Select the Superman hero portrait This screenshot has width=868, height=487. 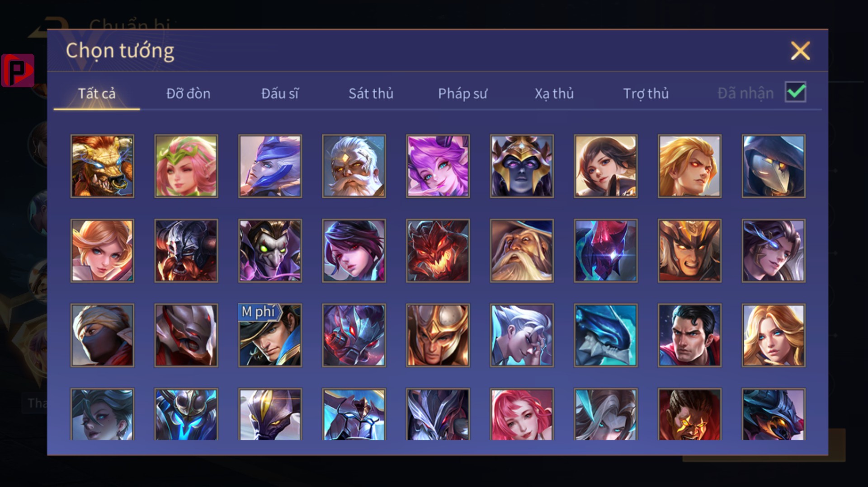coord(689,335)
